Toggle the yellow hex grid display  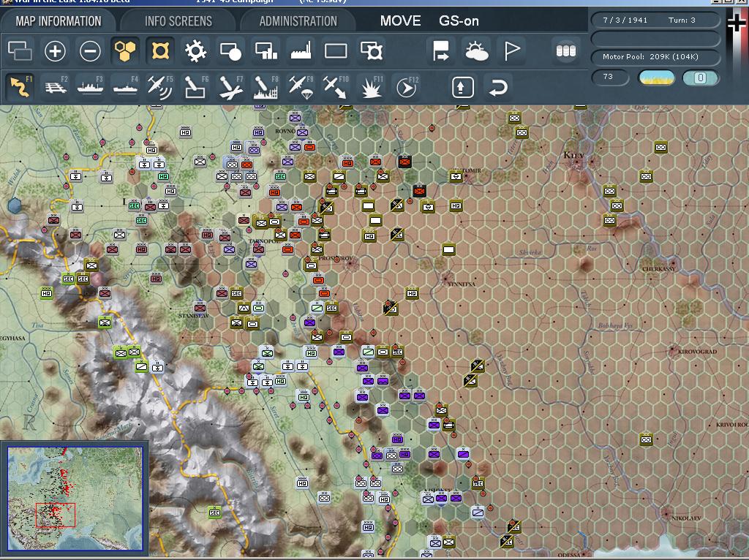click(x=125, y=50)
